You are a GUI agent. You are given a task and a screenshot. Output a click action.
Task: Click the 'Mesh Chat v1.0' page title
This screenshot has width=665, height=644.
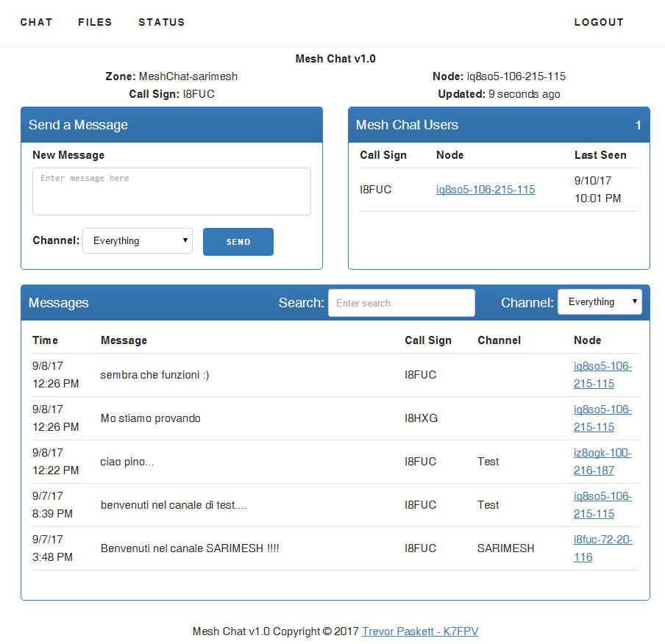335,59
